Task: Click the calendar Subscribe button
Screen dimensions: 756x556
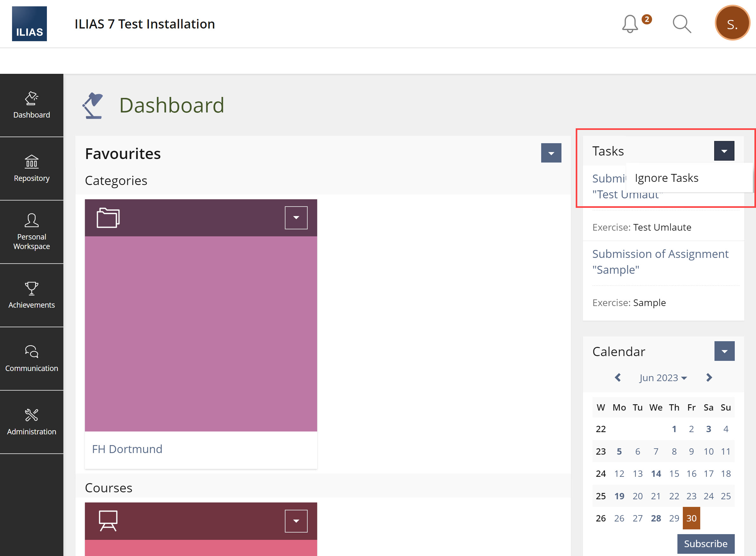Action: (x=706, y=544)
